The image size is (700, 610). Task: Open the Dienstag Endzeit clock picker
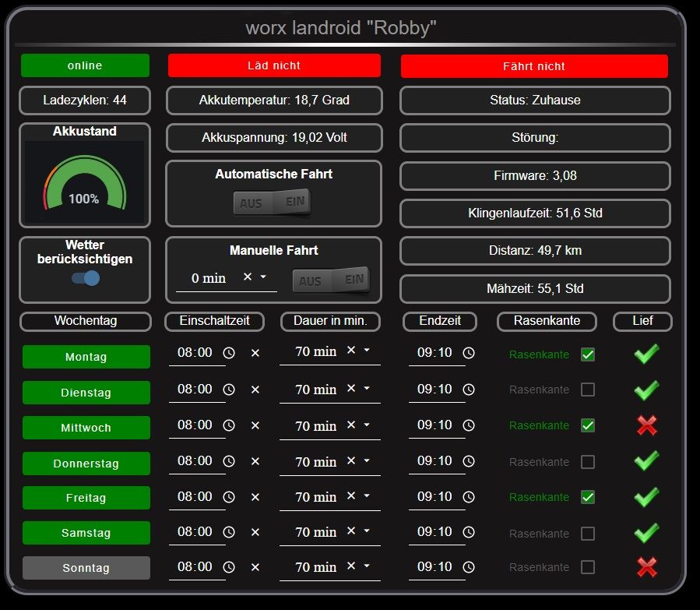[469, 390]
